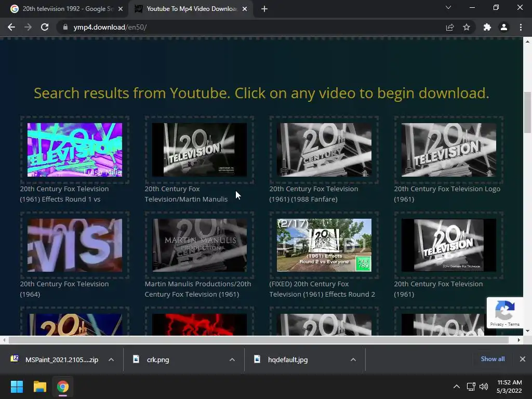Screen dimensions: 532x399
Task: Open the colorful Effects Round 1 thumbnail
Action: click(75, 150)
